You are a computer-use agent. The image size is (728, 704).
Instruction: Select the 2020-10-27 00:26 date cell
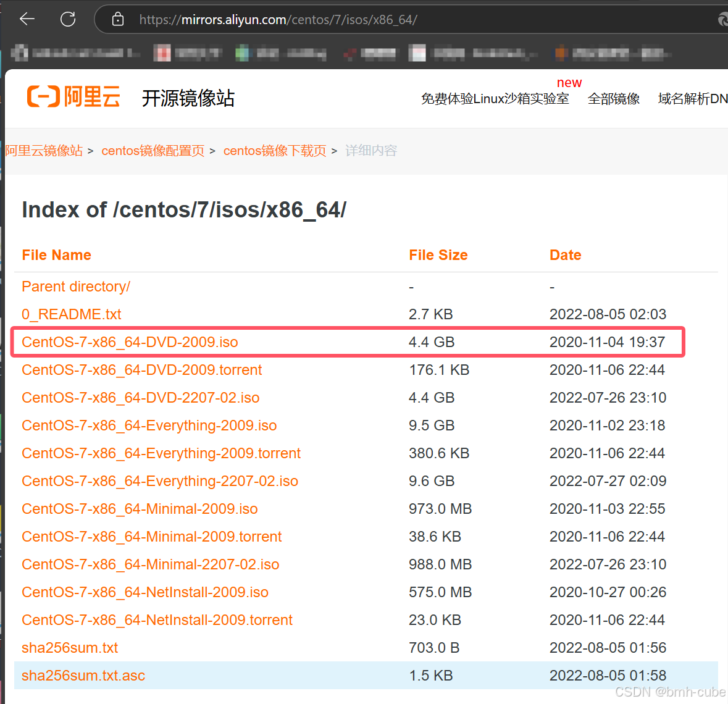coord(608,593)
